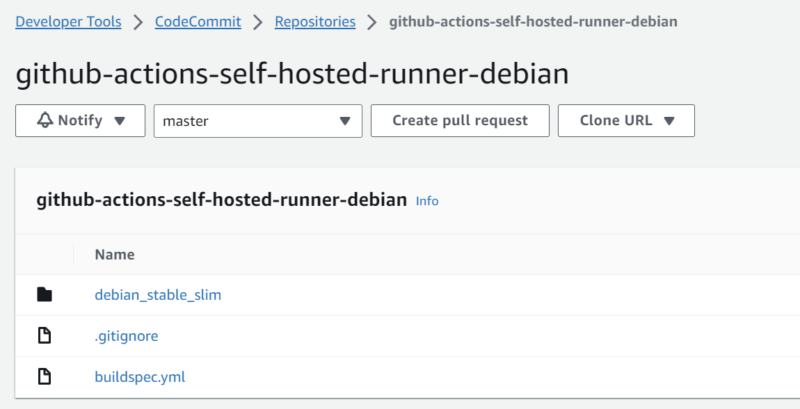Screen dimensions: 800x409
Task: Click the repository panel heading text
Action: click(221, 200)
